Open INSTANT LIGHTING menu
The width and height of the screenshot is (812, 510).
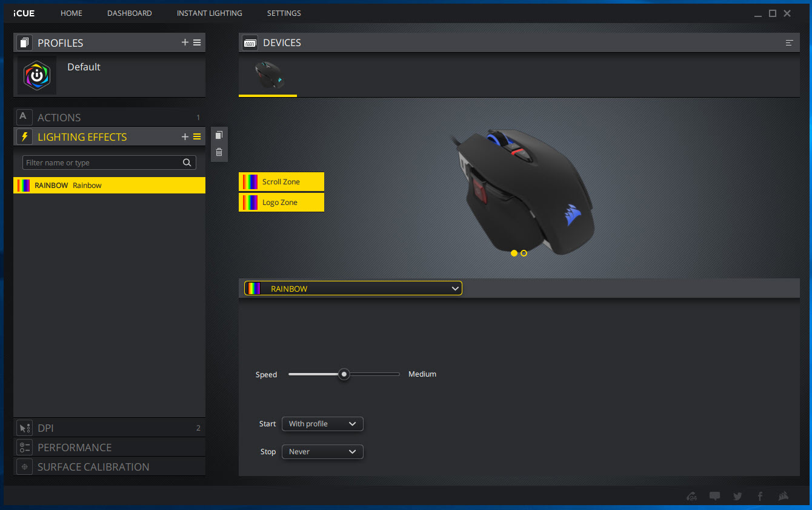point(210,13)
